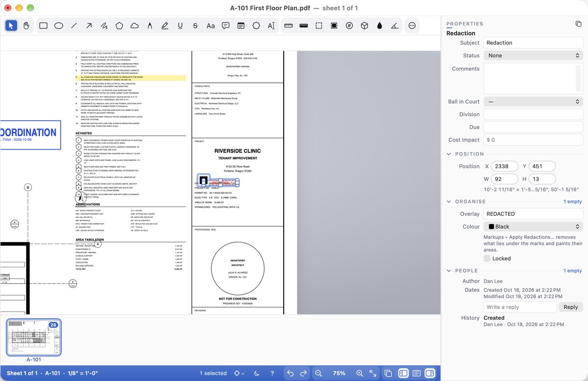Open the Colour dropdown set to Black
The width and height of the screenshot is (588, 381).
[x=533, y=227]
